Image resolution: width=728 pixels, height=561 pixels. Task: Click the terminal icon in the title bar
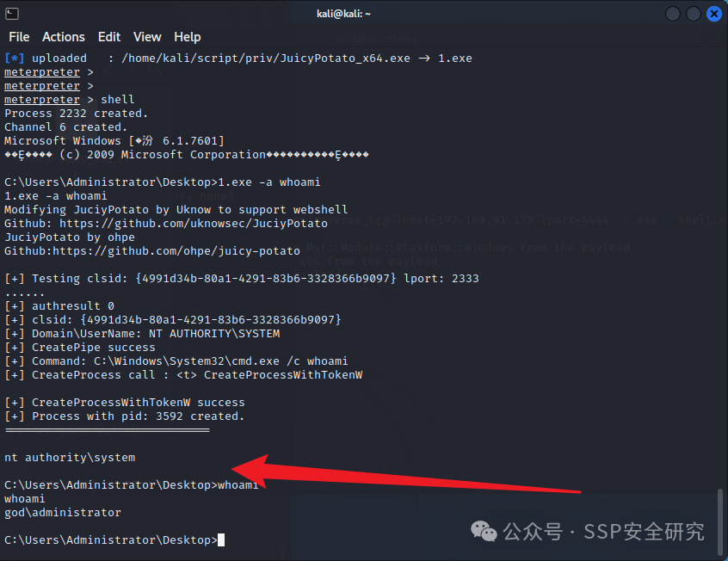point(12,14)
